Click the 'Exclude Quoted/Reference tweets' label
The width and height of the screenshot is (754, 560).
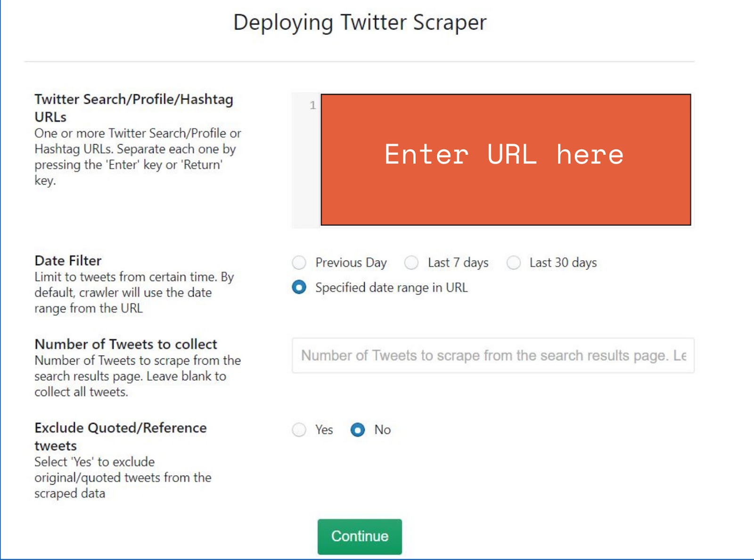(x=121, y=437)
